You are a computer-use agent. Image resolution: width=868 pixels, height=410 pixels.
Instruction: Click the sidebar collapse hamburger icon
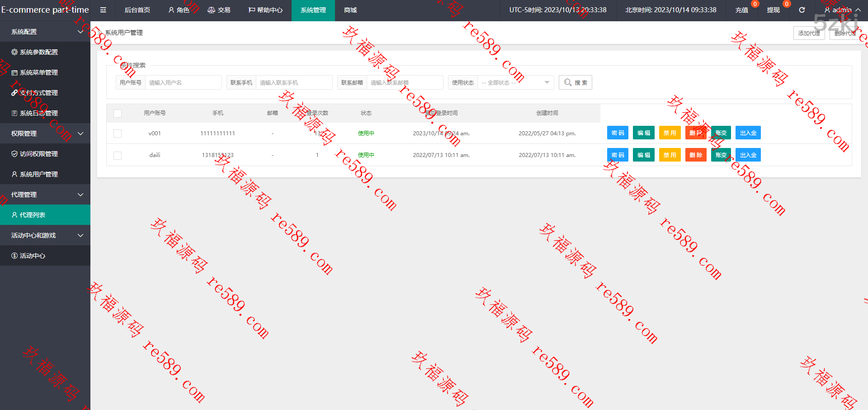click(103, 10)
